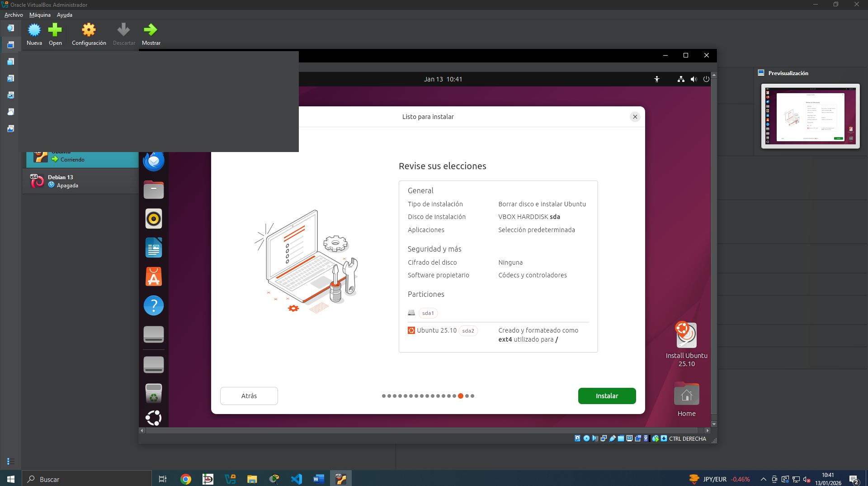Select the Debian 13 virtual machine
Image resolution: width=868 pixels, height=486 pixels.
pos(81,181)
